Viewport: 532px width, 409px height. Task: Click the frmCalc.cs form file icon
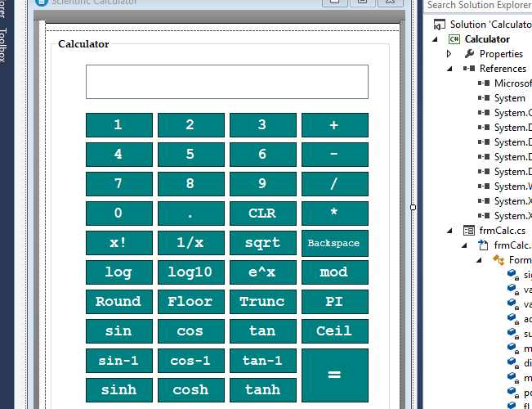pos(469,231)
